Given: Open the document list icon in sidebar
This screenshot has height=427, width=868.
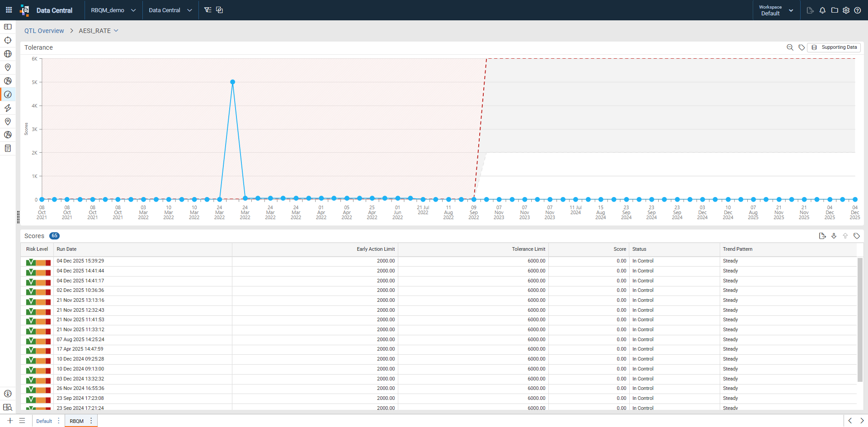Looking at the screenshot, I should coord(8,148).
